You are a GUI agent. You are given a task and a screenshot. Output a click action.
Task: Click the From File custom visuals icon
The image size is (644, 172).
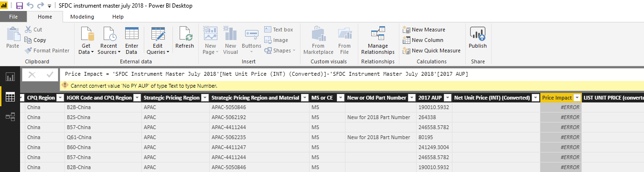click(344, 41)
